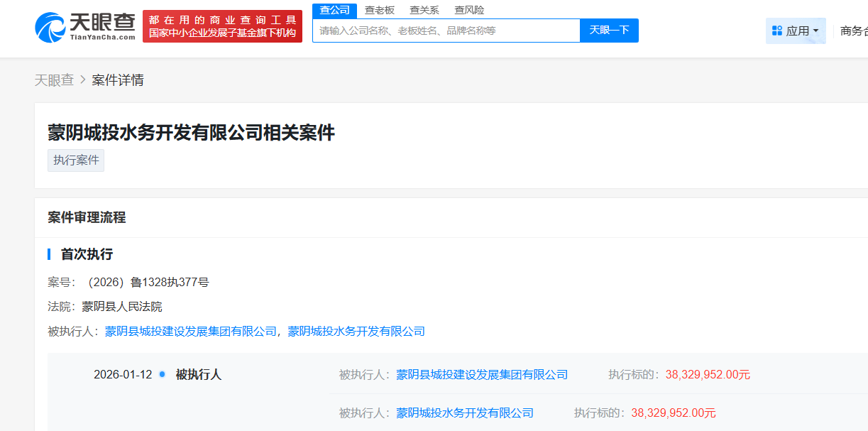The height and width of the screenshot is (431, 868).
Task: Go to 天眼查 home via breadcrumb
Action: click(x=54, y=80)
